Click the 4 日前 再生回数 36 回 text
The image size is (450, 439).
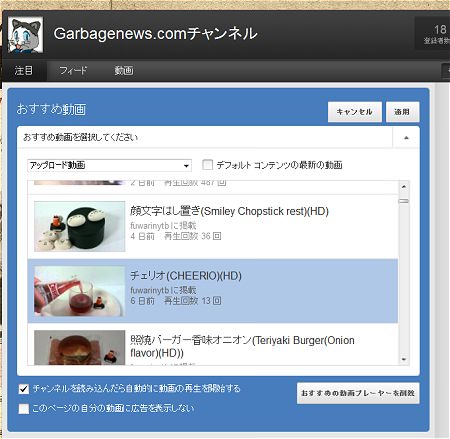pyautogui.click(x=176, y=236)
